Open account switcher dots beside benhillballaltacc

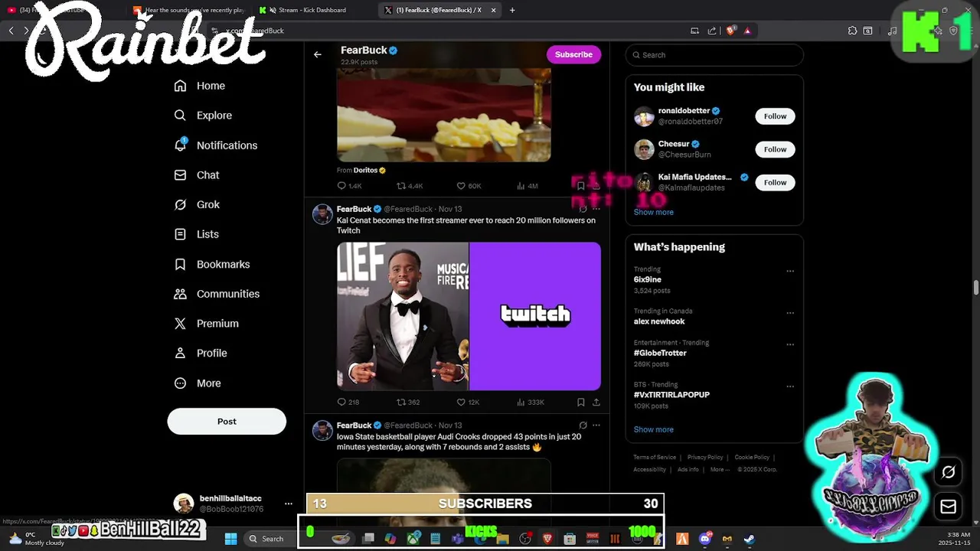[288, 504]
